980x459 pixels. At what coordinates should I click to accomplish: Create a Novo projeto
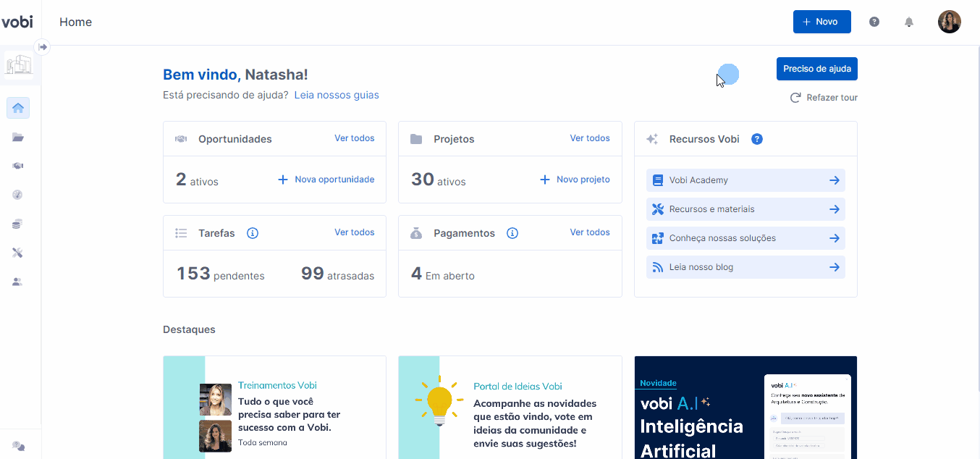[x=575, y=180]
